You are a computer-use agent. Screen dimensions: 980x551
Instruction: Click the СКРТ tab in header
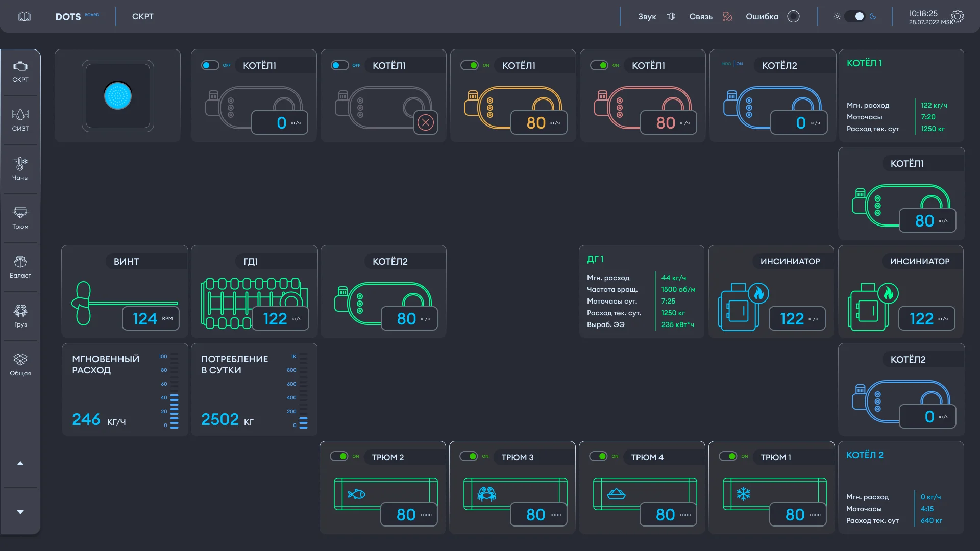pyautogui.click(x=142, y=16)
